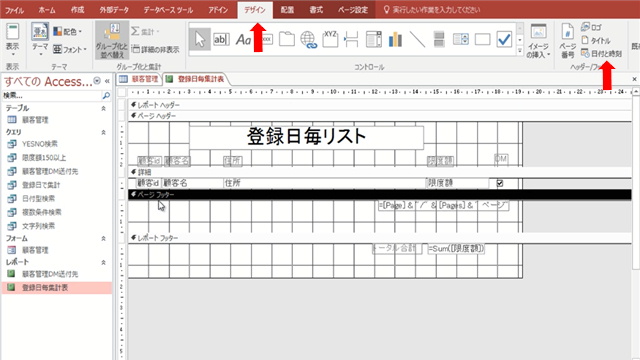The image size is (640, 360).
Task: Switch to the 配置 ribbon tab
Action: point(287,10)
